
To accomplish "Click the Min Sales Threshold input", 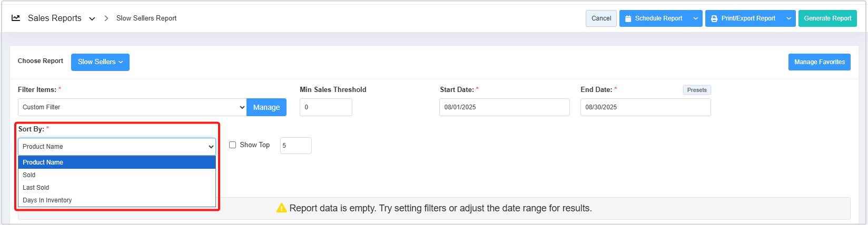I will tap(325, 107).
